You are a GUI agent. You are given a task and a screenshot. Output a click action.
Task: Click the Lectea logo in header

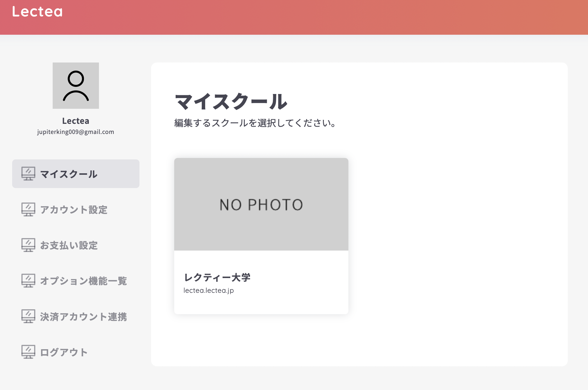click(x=37, y=12)
